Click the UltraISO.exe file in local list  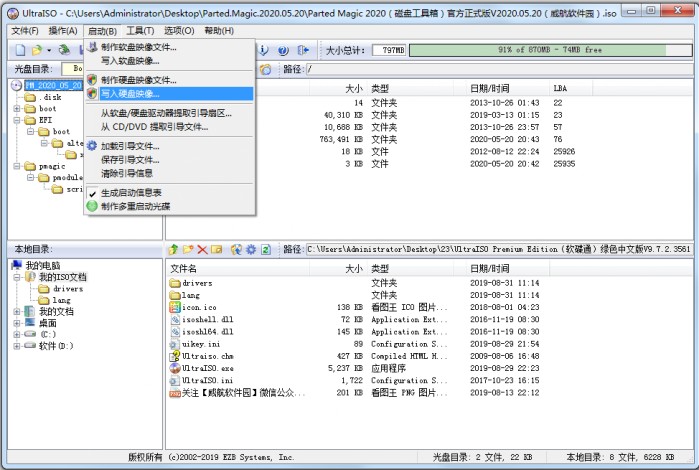tap(208, 368)
